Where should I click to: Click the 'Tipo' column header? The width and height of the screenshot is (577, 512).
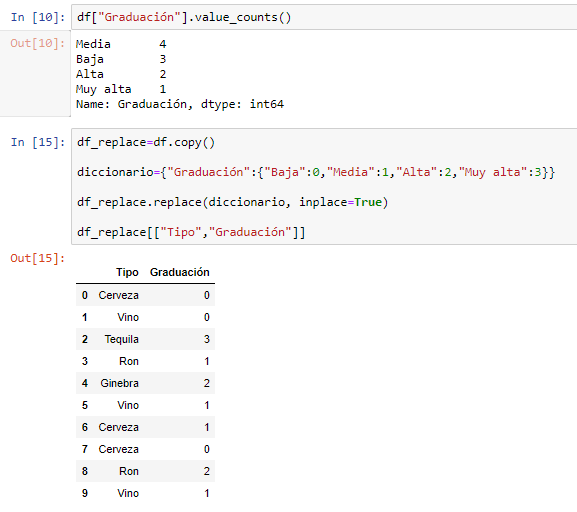point(127,272)
